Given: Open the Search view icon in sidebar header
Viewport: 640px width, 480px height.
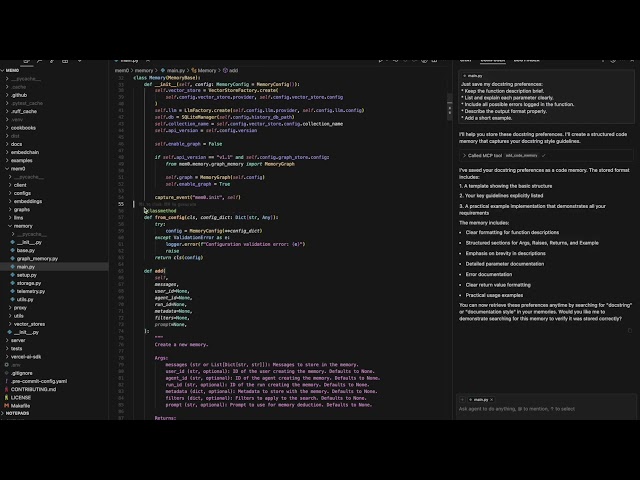Looking at the screenshot, I should pos(40,61).
